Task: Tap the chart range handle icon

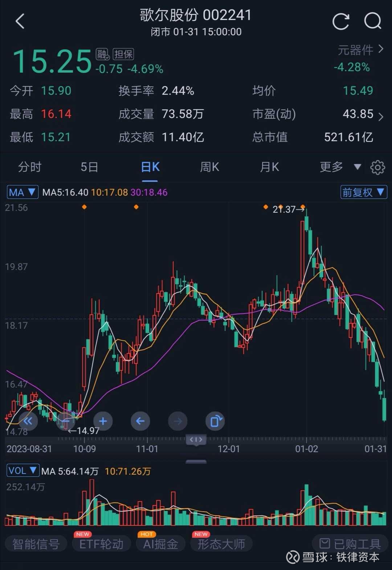Action: pyautogui.click(x=196, y=440)
